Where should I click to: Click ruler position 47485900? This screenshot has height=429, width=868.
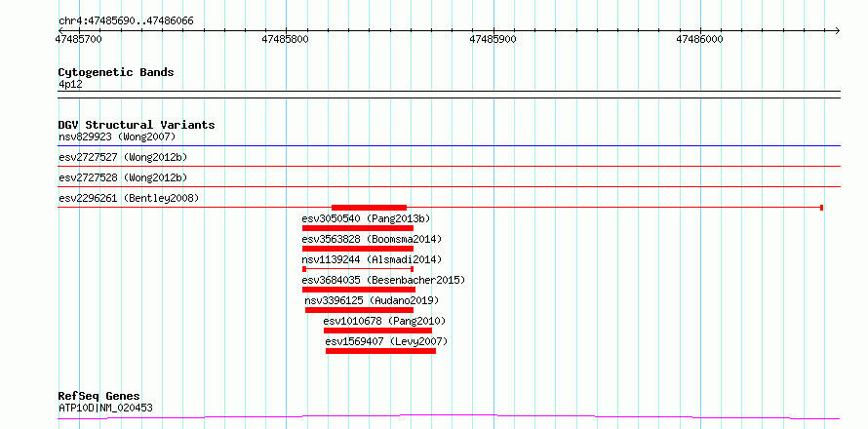click(x=493, y=39)
